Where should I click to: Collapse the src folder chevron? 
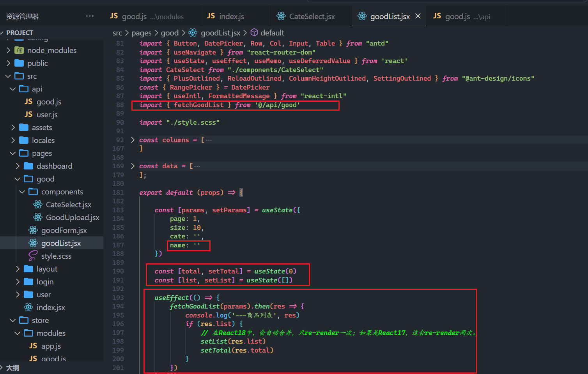[x=8, y=76]
